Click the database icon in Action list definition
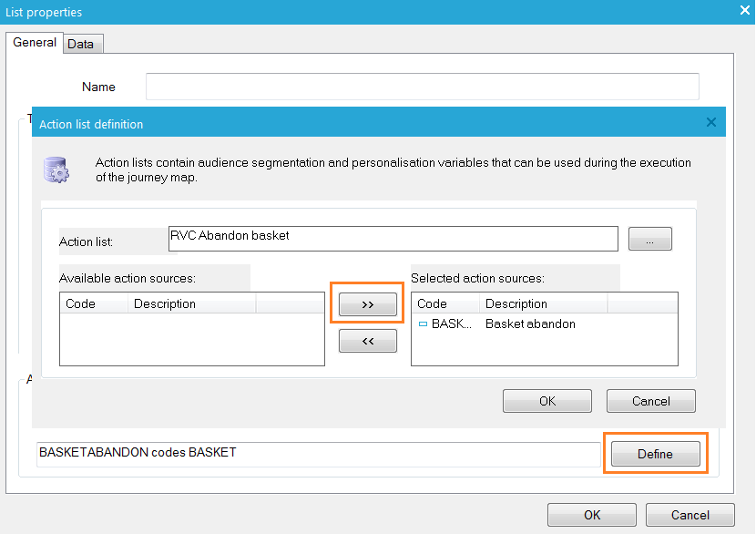This screenshot has width=756, height=534. (56, 169)
